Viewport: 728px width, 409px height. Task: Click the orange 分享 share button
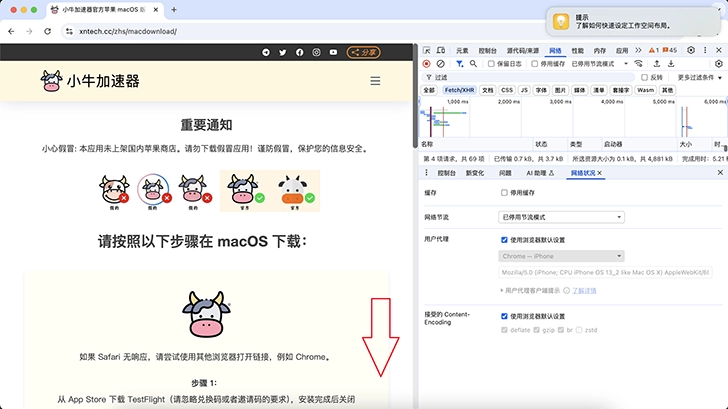click(x=364, y=52)
